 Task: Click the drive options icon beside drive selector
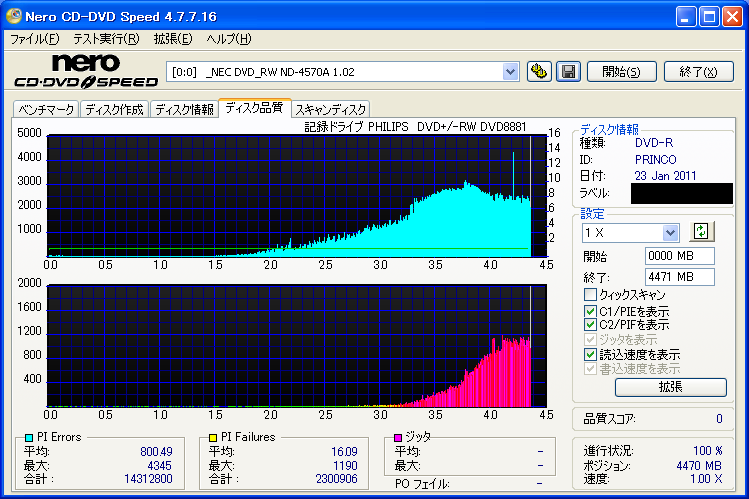(x=539, y=72)
